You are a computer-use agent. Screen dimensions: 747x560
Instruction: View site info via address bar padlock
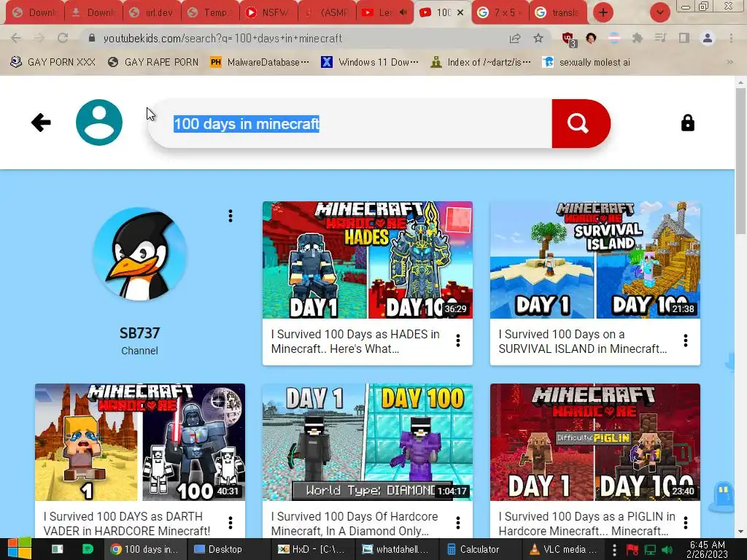point(92,38)
